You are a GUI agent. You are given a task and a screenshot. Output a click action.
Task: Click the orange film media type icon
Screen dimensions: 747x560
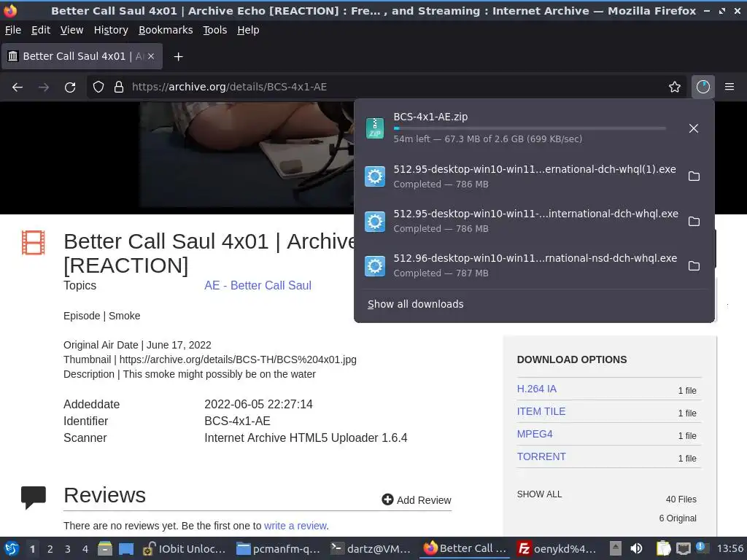tap(34, 243)
